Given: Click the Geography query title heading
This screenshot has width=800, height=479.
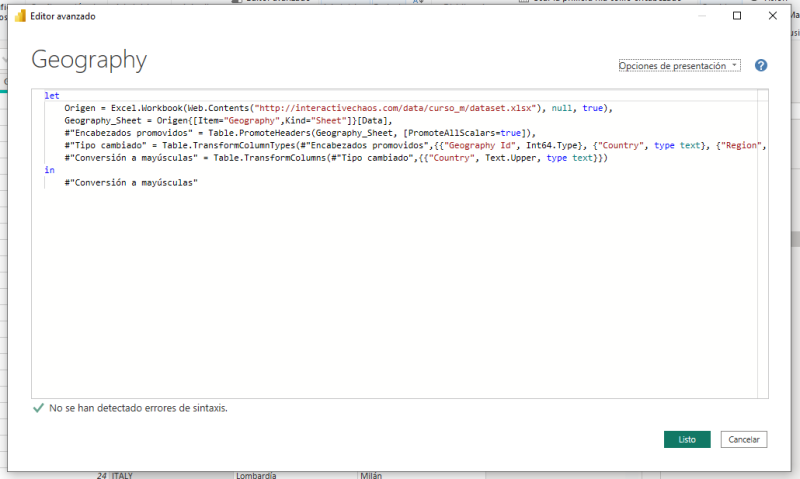Looking at the screenshot, I should [89, 60].
